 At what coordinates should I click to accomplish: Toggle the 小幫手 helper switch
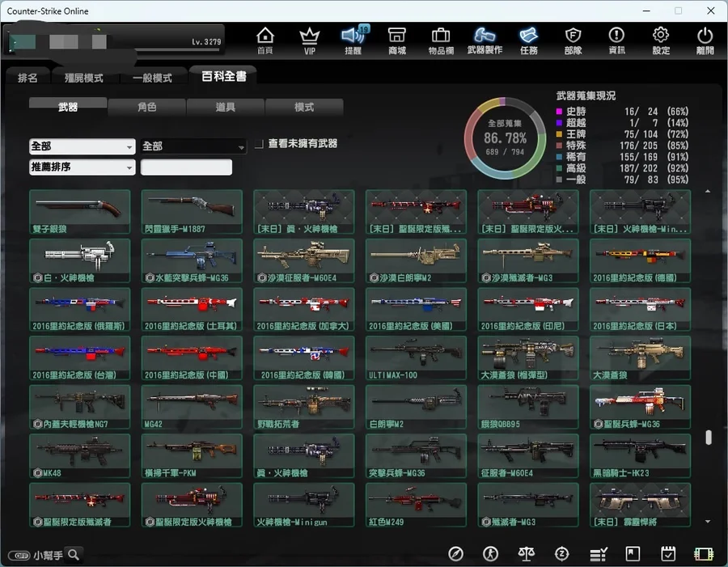pyautogui.click(x=19, y=555)
